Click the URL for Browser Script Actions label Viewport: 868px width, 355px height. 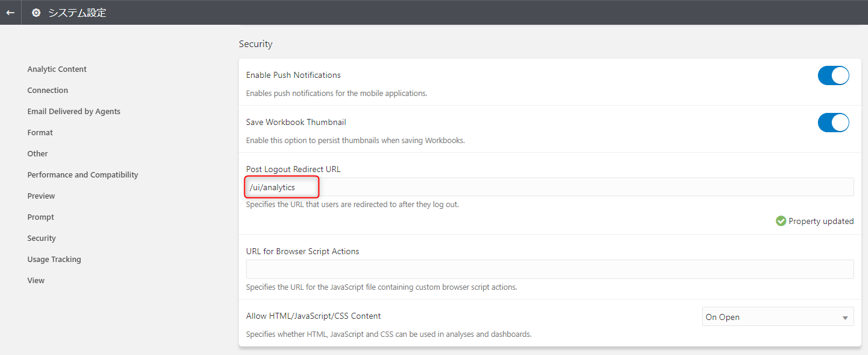point(303,252)
